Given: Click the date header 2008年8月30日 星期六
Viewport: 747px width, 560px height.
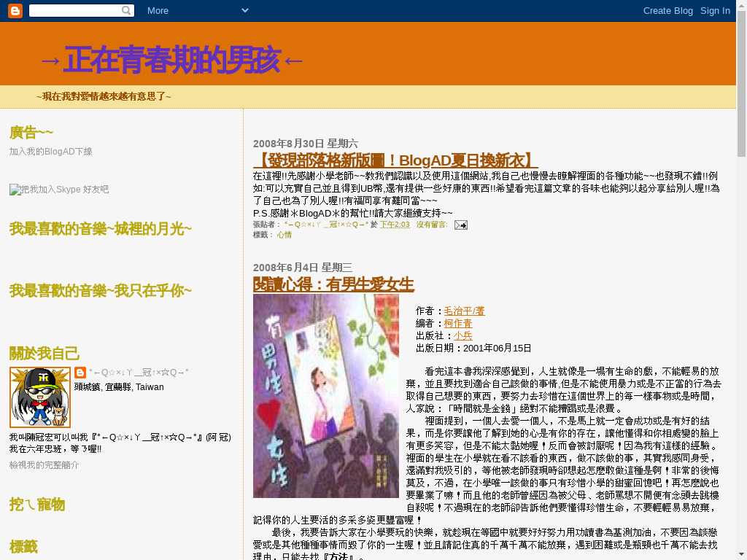Looking at the screenshot, I should tap(306, 144).
